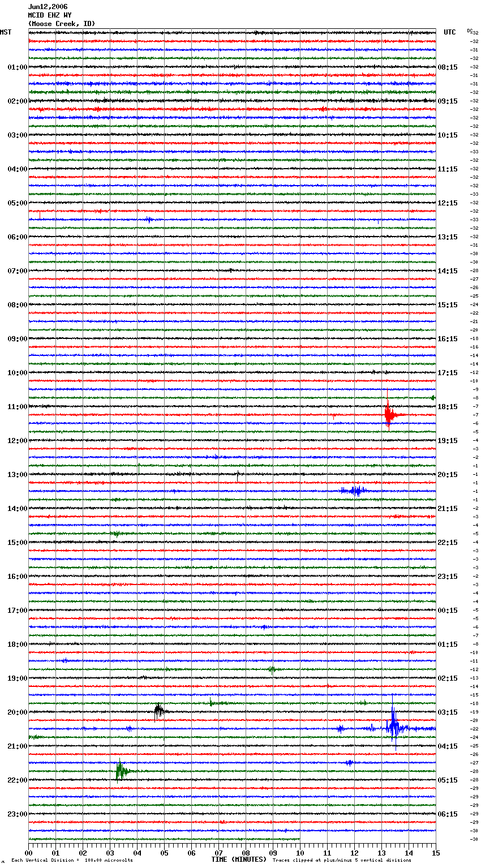Click the vertical division microvolts scale note

pyautogui.click(x=72, y=860)
